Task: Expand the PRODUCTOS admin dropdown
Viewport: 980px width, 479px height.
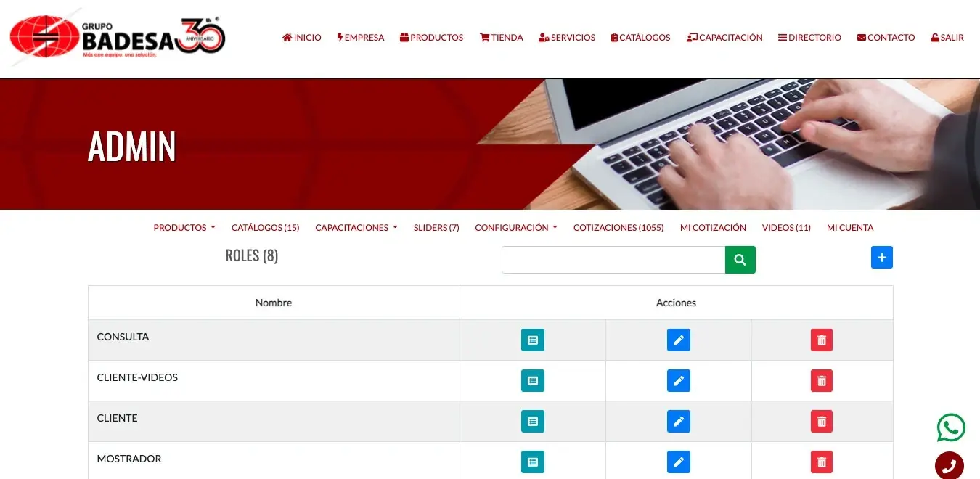Action: tap(184, 228)
